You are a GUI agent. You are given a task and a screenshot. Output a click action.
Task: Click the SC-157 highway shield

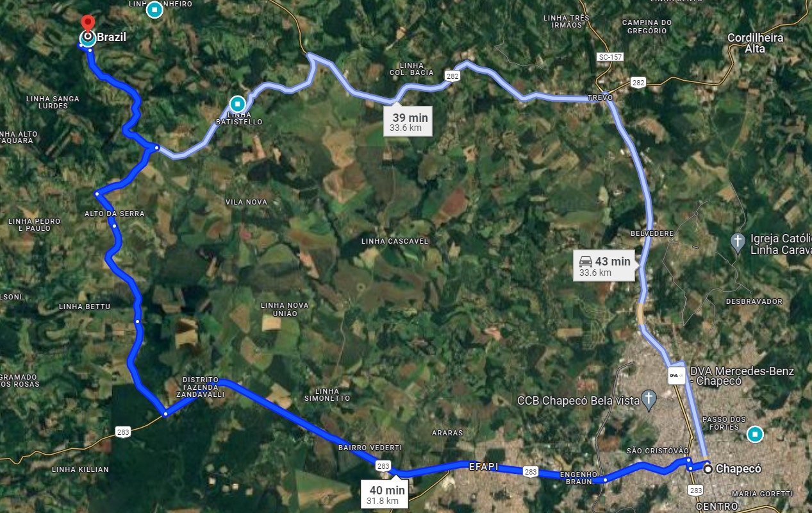(x=609, y=57)
